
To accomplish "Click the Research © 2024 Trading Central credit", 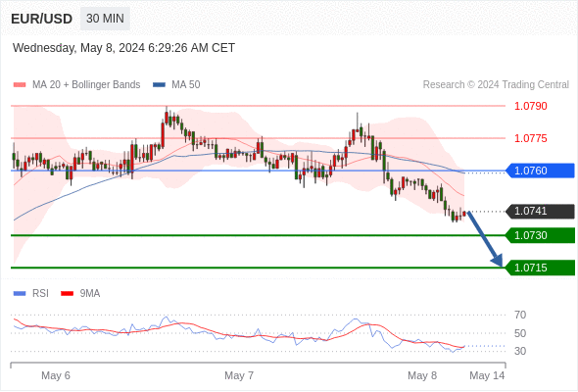I will [496, 85].
